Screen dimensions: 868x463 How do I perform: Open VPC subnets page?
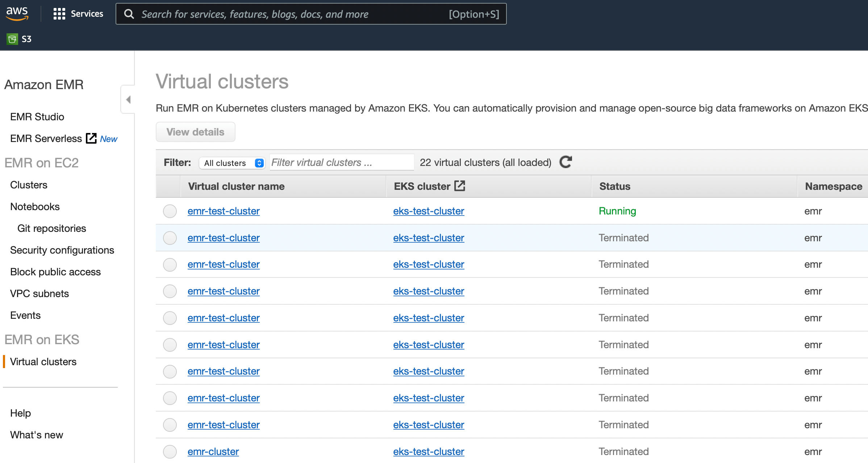point(39,293)
